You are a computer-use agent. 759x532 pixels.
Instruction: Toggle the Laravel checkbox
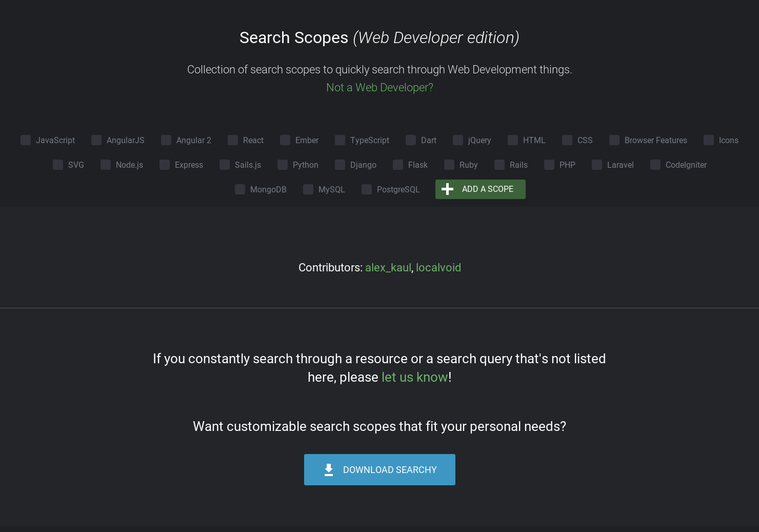click(x=597, y=165)
